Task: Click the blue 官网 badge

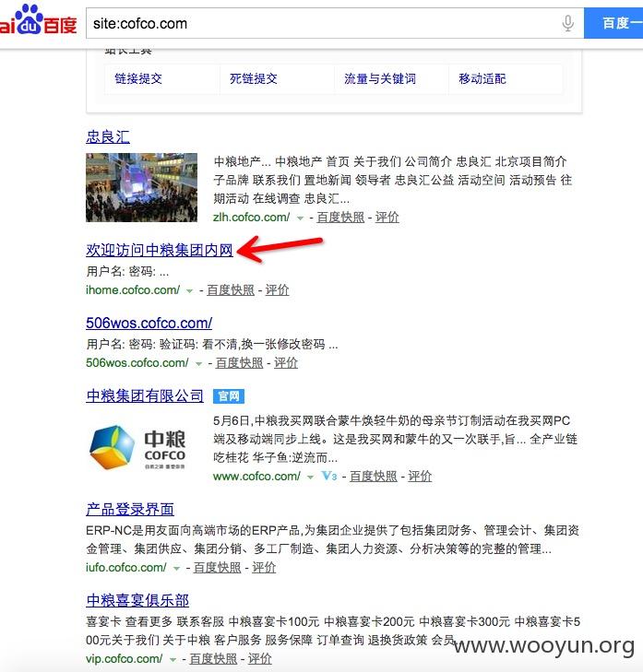Action: (229, 396)
